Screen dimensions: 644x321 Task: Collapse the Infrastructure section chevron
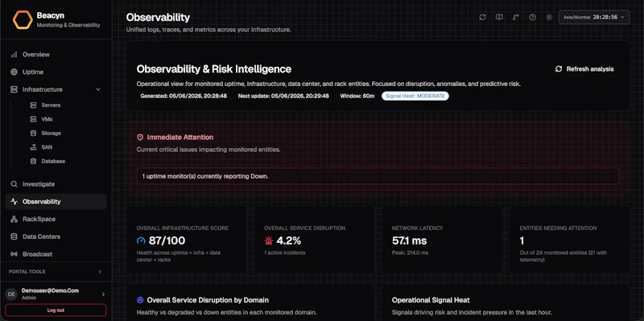click(x=98, y=89)
